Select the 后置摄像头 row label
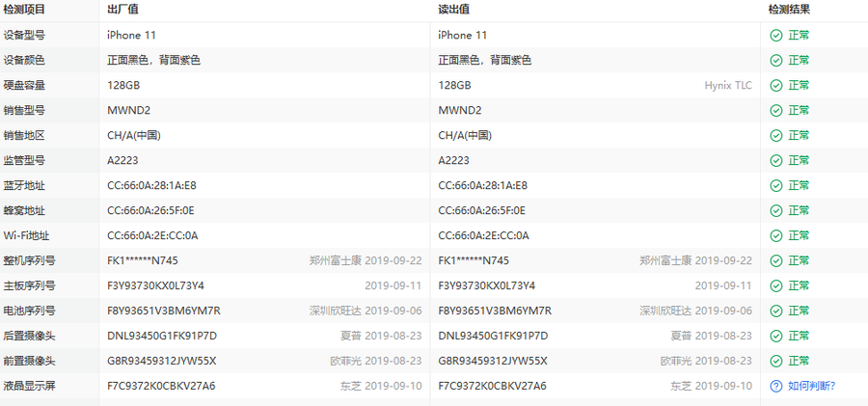The width and height of the screenshot is (868, 406). 29,337
